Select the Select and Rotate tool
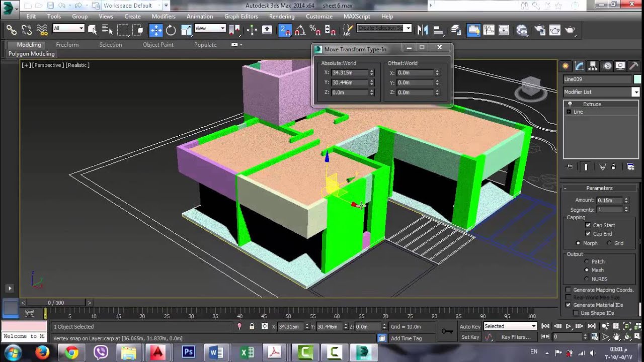This screenshot has width=644, height=362. (x=171, y=30)
